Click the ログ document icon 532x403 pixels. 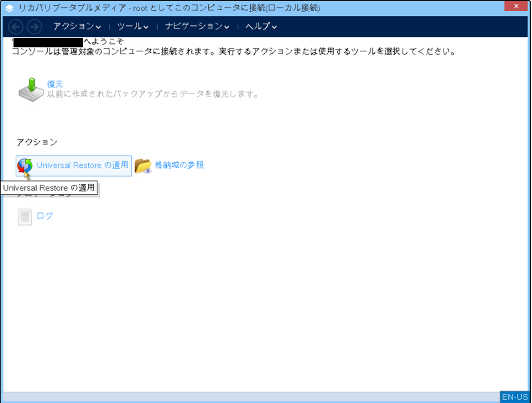[x=25, y=216]
